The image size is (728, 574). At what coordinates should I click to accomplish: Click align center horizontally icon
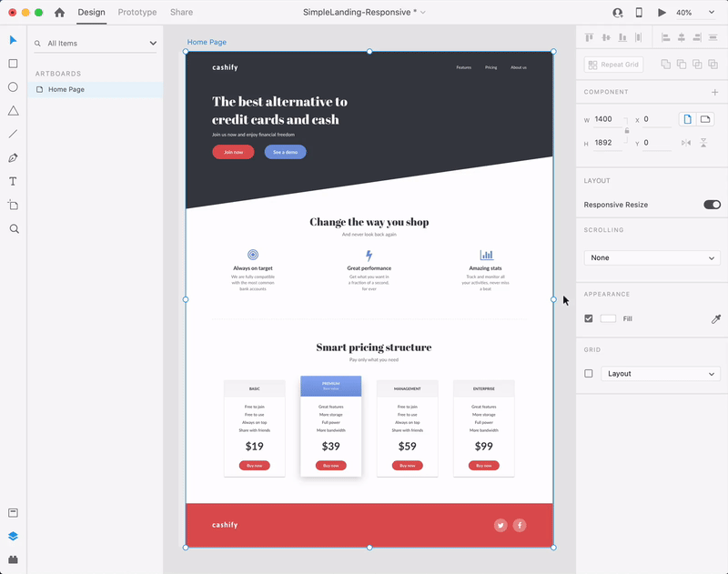(681, 37)
